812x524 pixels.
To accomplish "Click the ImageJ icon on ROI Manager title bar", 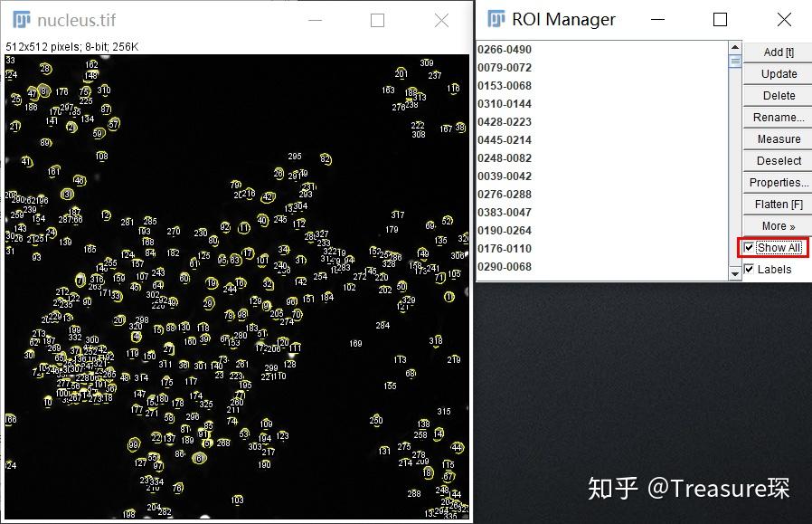I will point(496,19).
